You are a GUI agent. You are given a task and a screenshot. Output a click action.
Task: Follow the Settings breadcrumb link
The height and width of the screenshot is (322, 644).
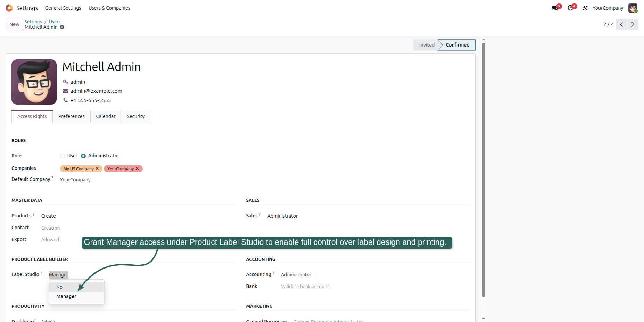point(33,22)
